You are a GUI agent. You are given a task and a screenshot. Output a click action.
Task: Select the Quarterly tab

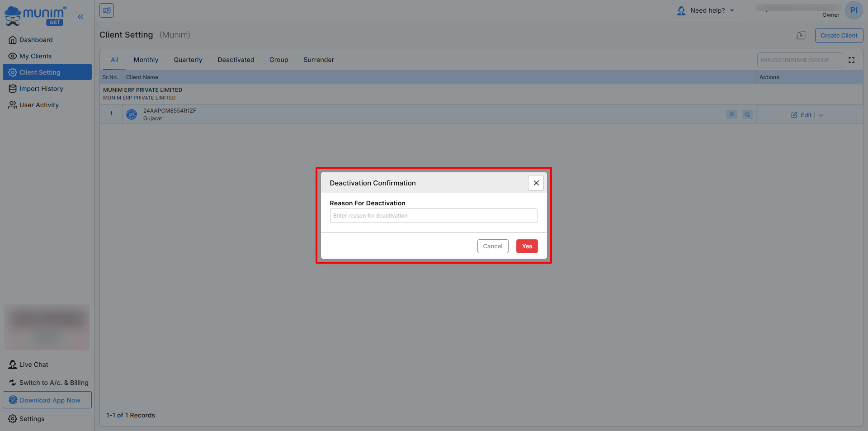pyautogui.click(x=188, y=60)
